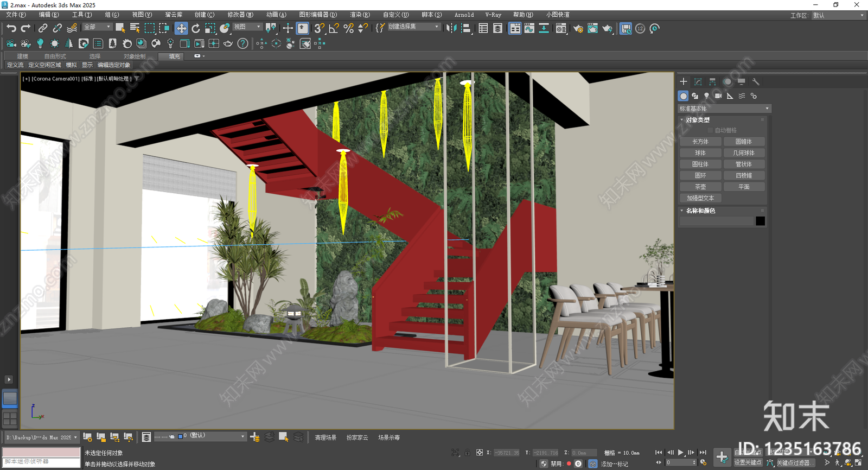Open the 创建选择集 named selection dropdown
The image size is (868, 470).
click(414, 27)
